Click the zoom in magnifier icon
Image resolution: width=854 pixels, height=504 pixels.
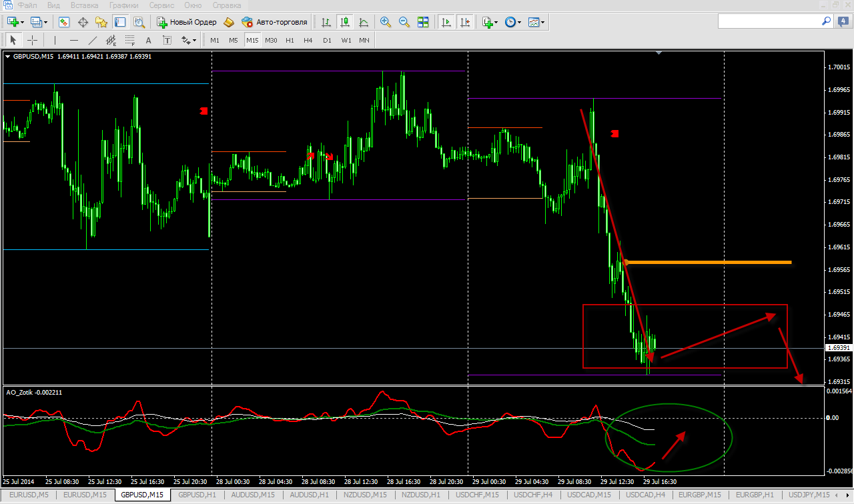pyautogui.click(x=385, y=22)
